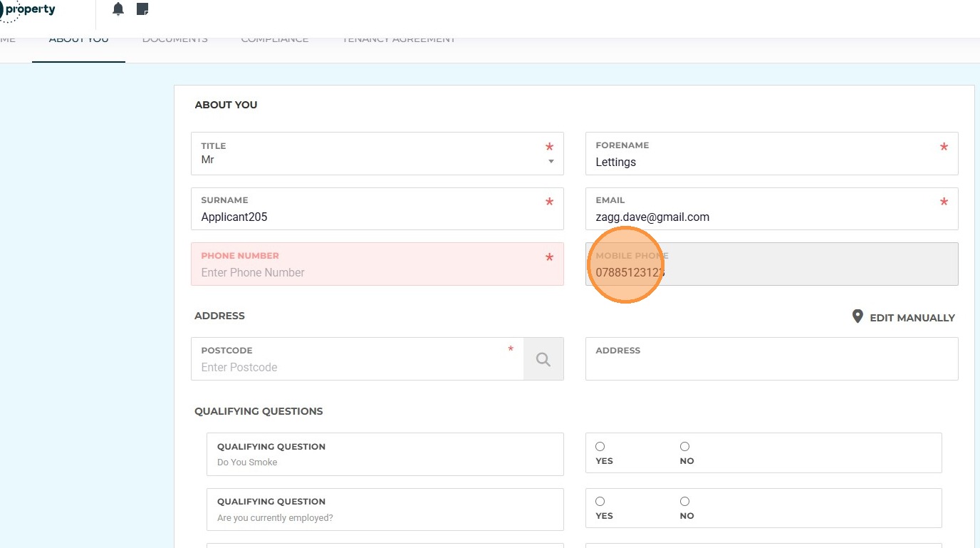Go to the Tenancy Agreement tab
Image resolution: width=980 pixels, height=548 pixels.
(x=398, y=40)
